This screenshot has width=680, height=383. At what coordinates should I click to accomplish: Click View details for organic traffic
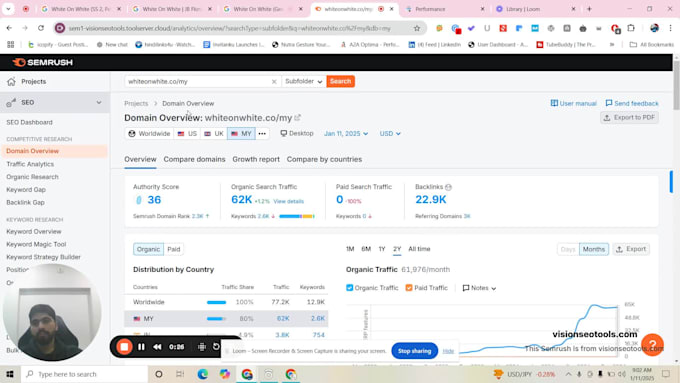click(x=288, y=201)
